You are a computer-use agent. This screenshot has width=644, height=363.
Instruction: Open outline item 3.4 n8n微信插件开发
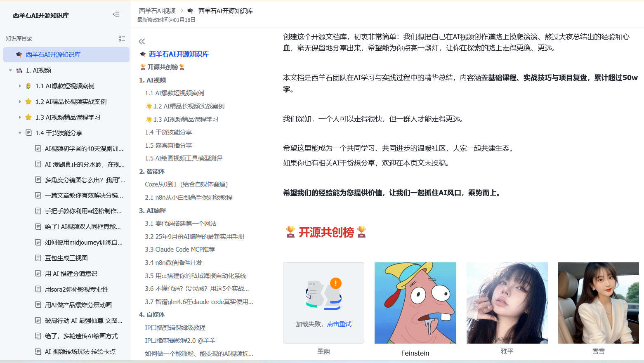pos(174,262)
